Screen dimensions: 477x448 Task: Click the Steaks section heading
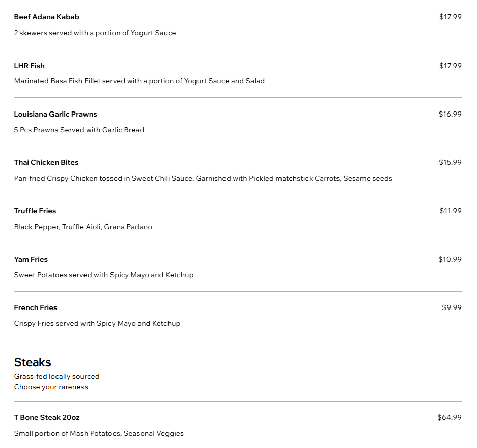(x=33, y=362)
